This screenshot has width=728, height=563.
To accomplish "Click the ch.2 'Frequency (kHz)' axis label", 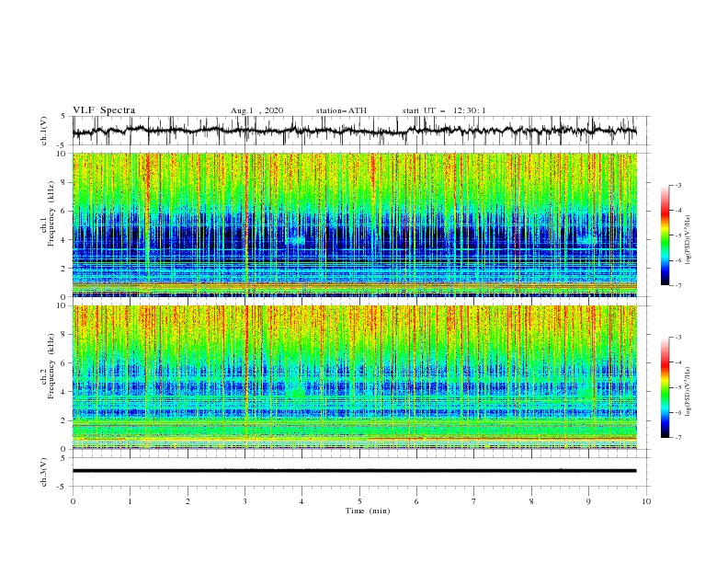I will tap(51, 365).
